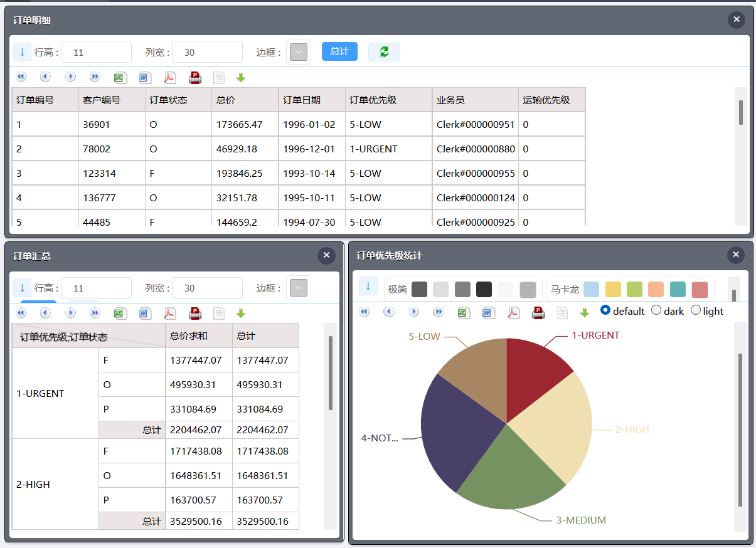Export 订单汇总 table to Word

click(145, 314)
